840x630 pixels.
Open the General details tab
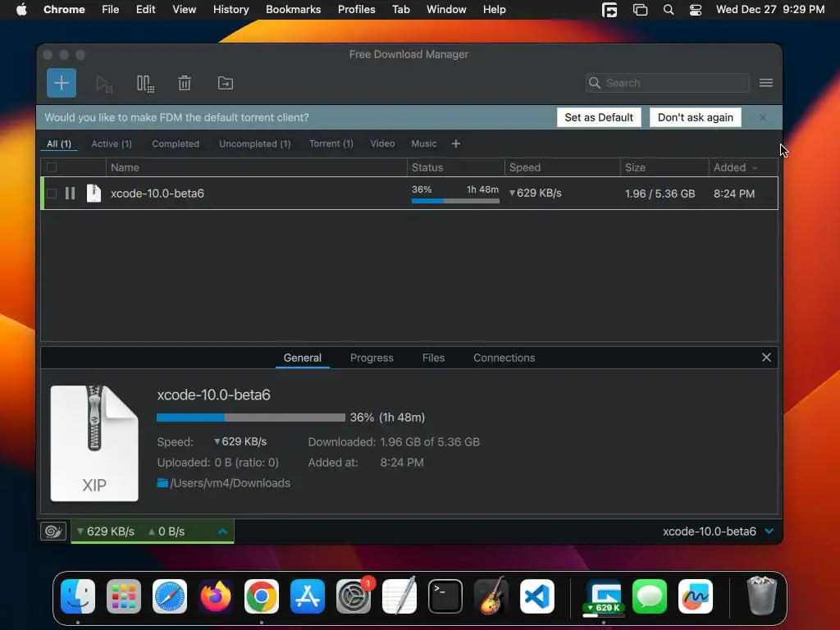click(x=302, y=358)
